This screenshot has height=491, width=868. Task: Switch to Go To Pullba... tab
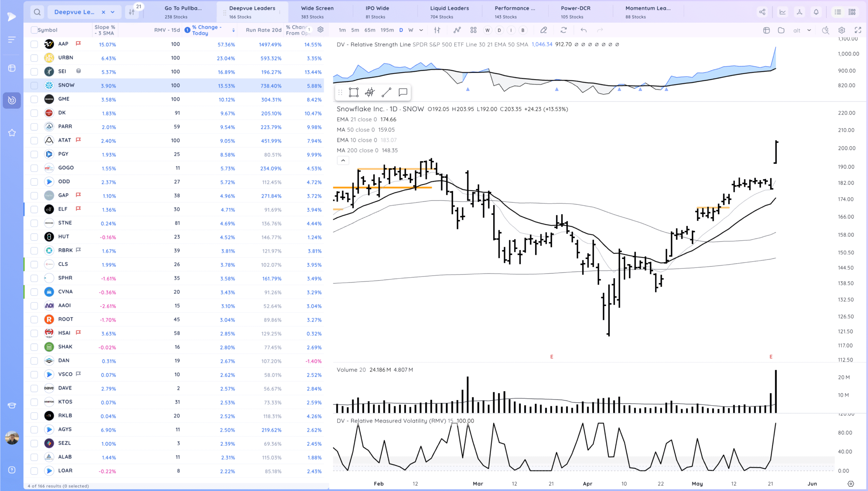point(183,12)
